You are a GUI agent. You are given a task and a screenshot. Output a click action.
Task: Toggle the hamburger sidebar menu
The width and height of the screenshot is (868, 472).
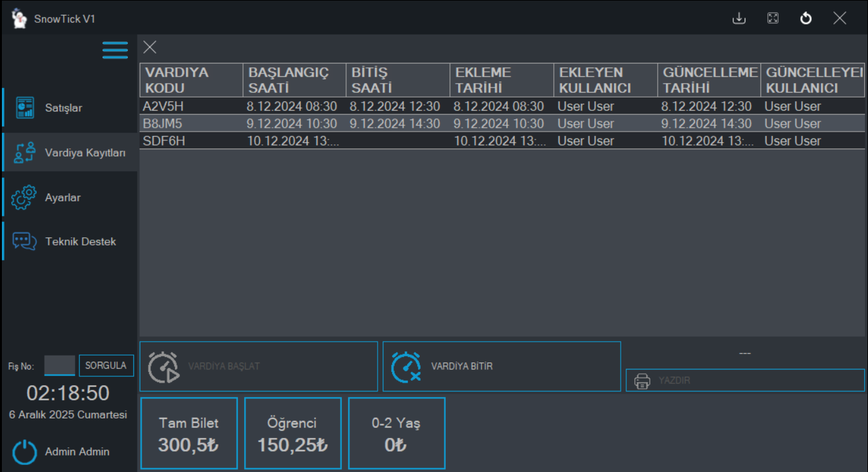[115, 50]
